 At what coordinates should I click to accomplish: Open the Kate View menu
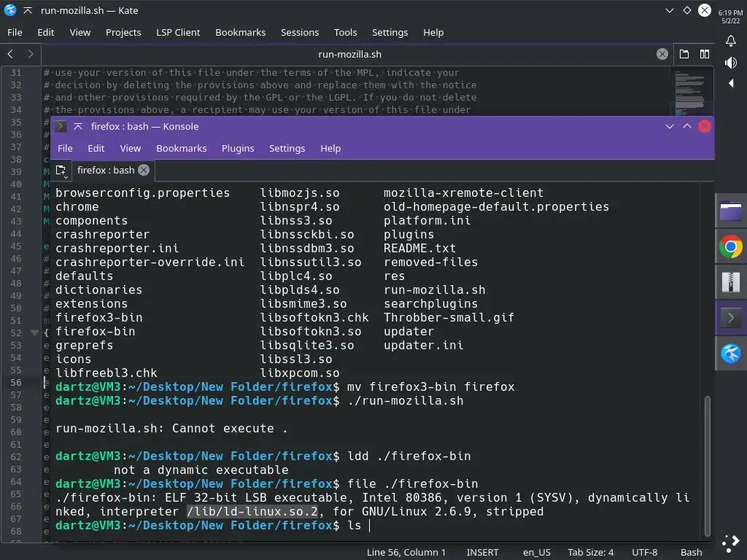point(80,32)
